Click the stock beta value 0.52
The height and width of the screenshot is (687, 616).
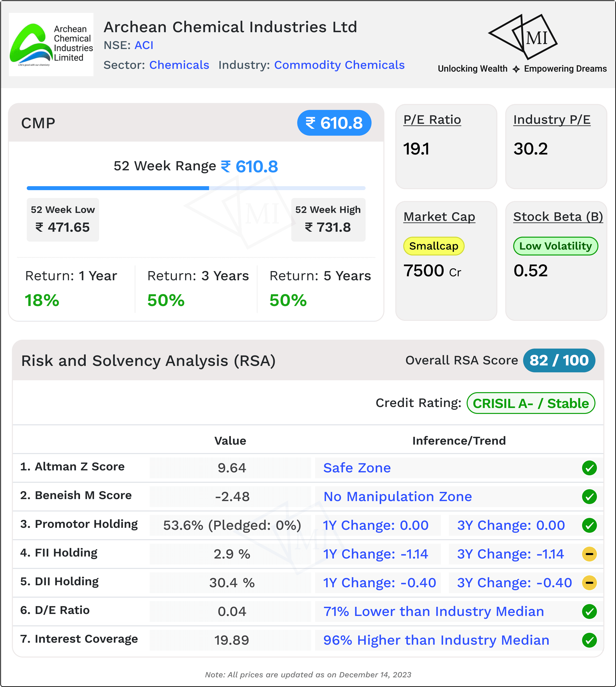(530, 271)
